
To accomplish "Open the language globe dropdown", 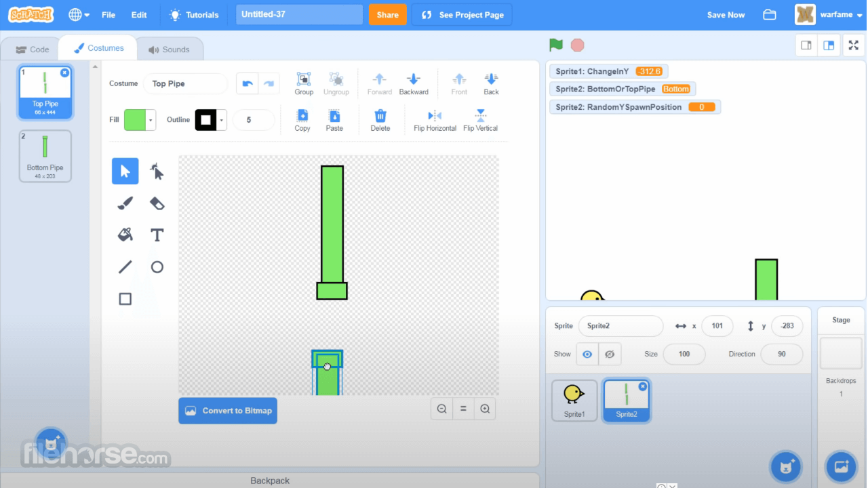I will click(x=79, y=15).
